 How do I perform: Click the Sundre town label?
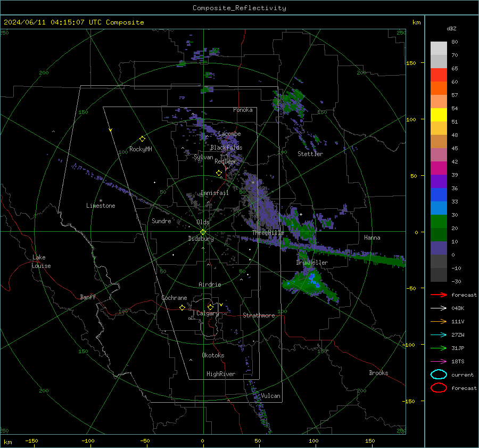tap(161, 221)
